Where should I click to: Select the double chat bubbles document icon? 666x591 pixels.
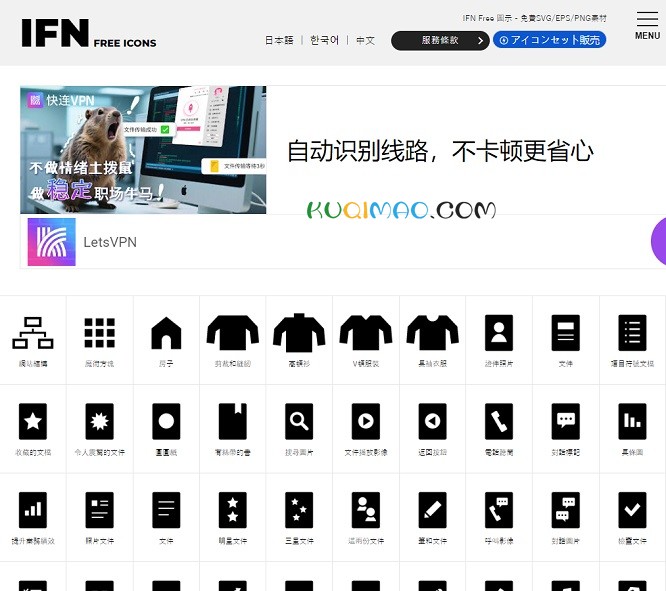(x=565, y=510)
